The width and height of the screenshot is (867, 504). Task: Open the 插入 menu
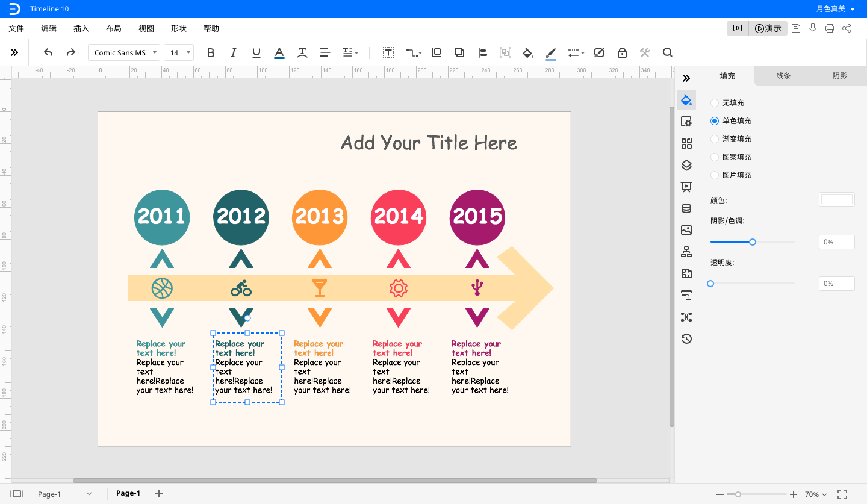81,28
